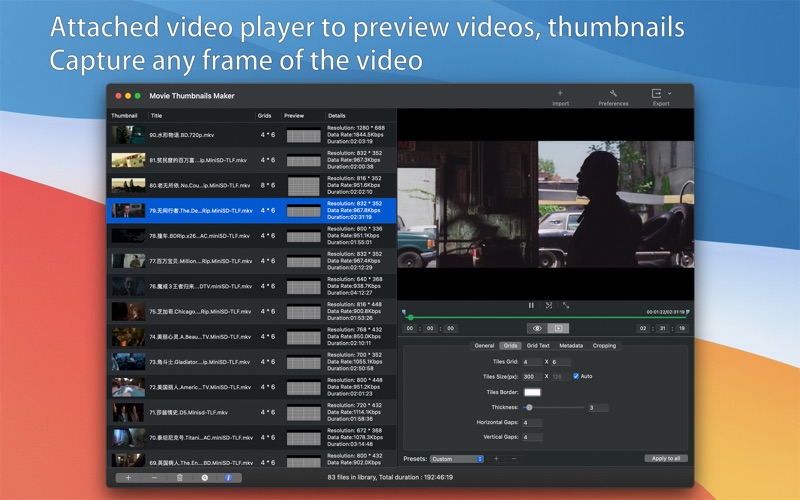Click the Vertical Gaps field
Image resolution: width=800 pixels, height=500 pixels.
[x=532, y=437]
